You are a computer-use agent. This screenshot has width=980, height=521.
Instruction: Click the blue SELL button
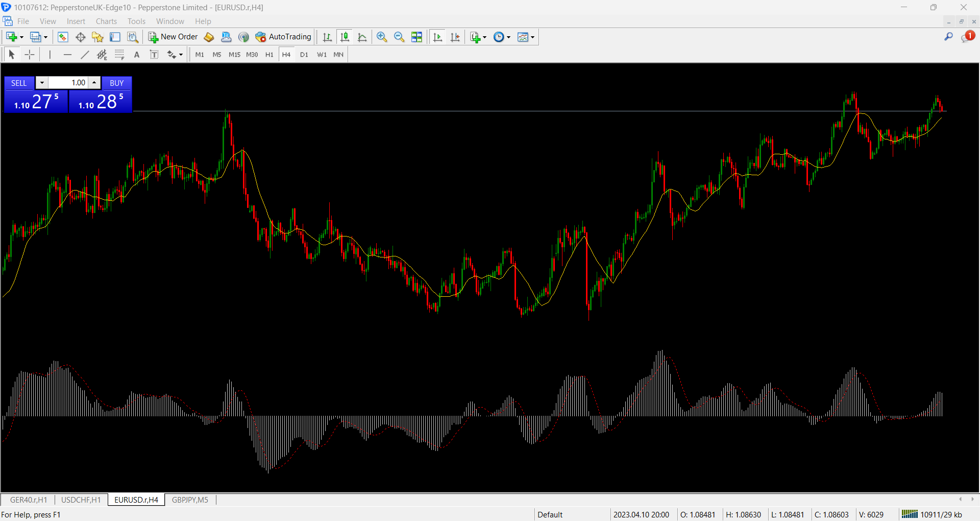click(x=19, y=83)
